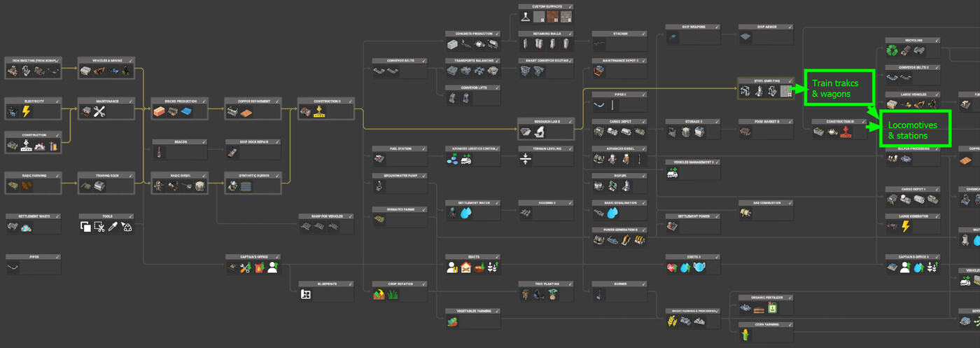Click the wheat icon in Wheat Farming & Processing
Image resolution: width=980 pixels, height=348 pixels.
point(673,321)
